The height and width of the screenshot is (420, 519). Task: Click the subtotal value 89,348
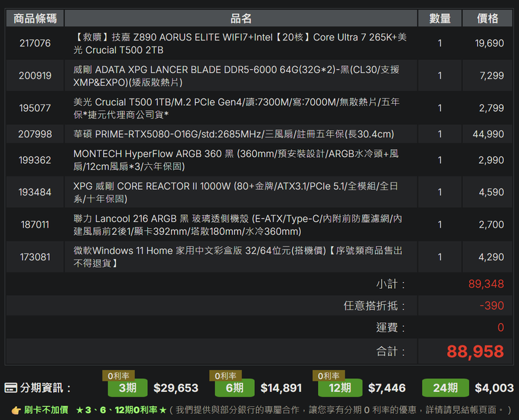point(486,284)
